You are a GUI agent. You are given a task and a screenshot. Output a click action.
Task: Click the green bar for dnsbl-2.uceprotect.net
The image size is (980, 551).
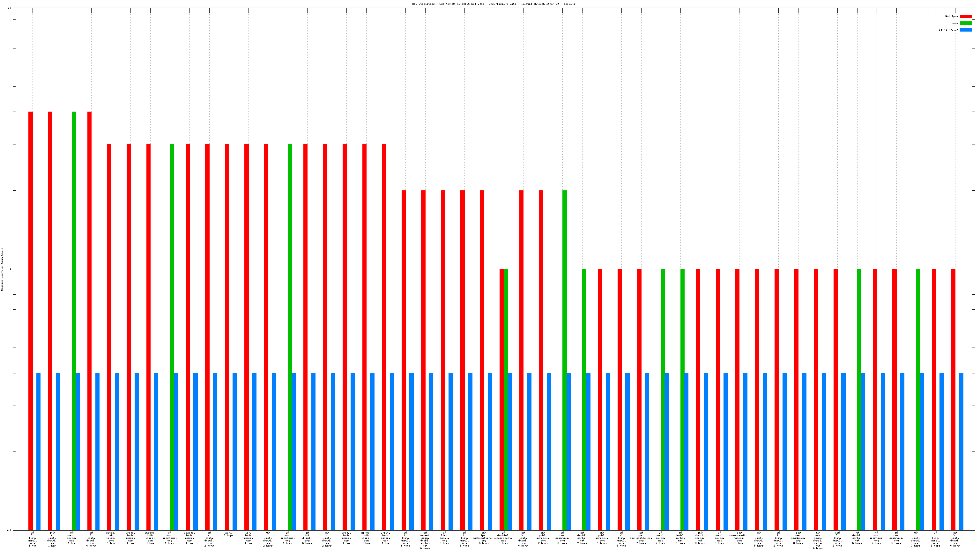[506, 399]
